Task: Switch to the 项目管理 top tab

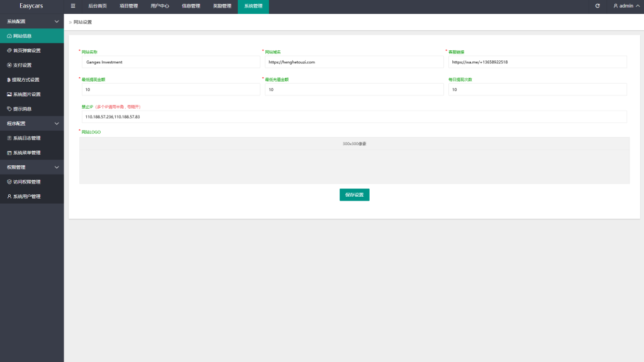Action: click(x=128, y=6)
